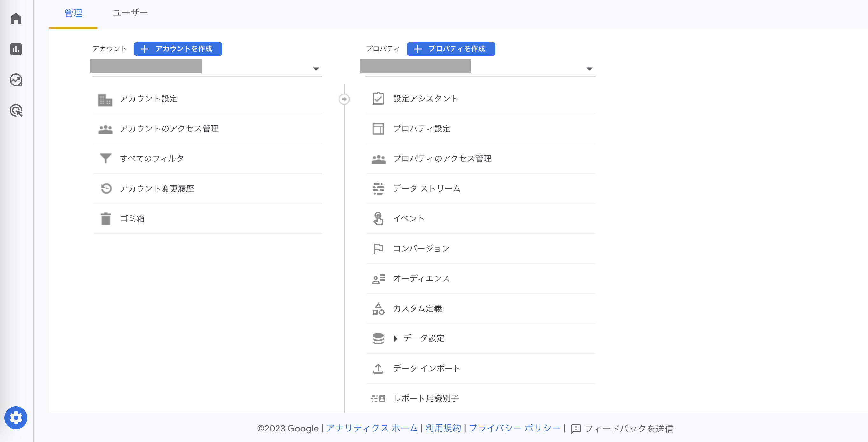Click the アカウントを作成 button

(178, 49)
